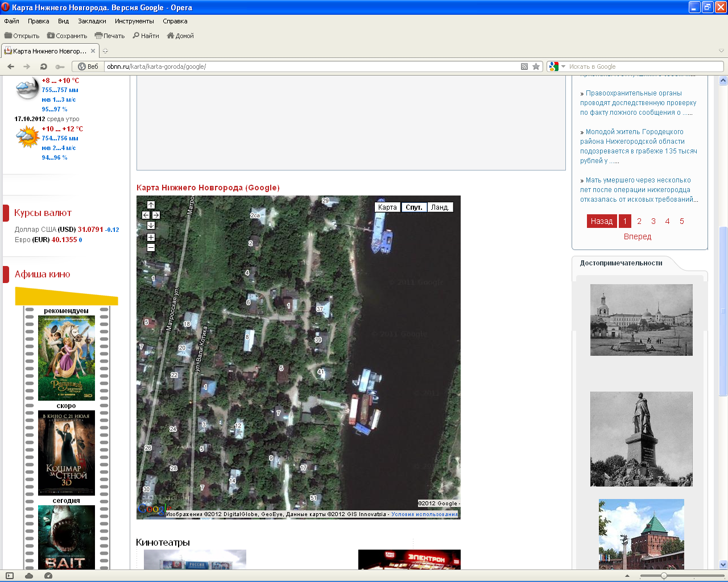Open the Закладки menu
The width and height of the screenshot is (728, 582).
(x=92, y=21)
